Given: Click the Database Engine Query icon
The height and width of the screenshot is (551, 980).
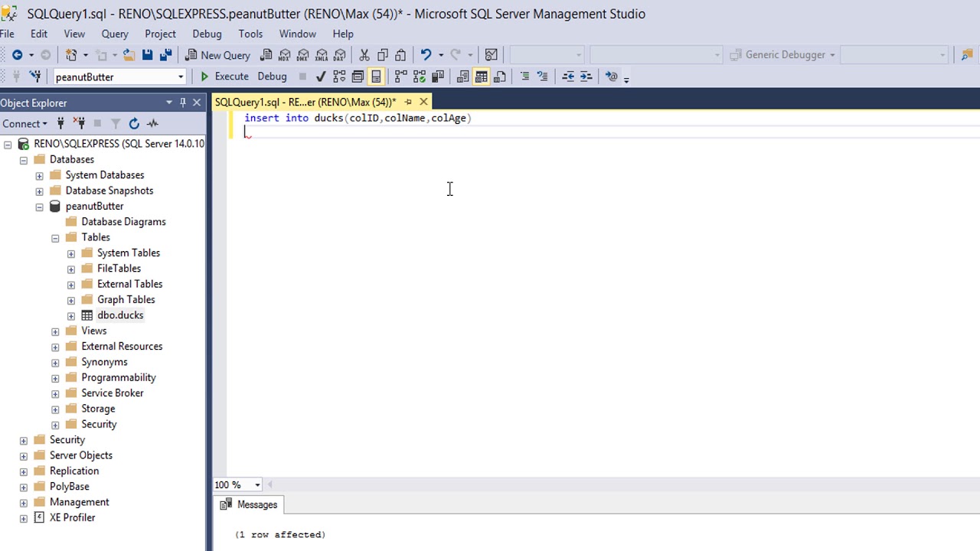Looking at the screenshot, I should point(266,54).
